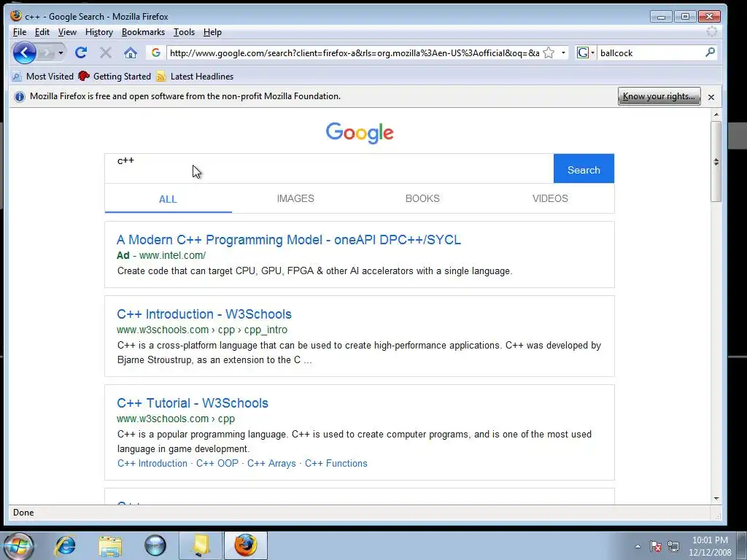Open the yellow sticky notes taskbar item
Screen dimensions: 747x560
[201, 545]
